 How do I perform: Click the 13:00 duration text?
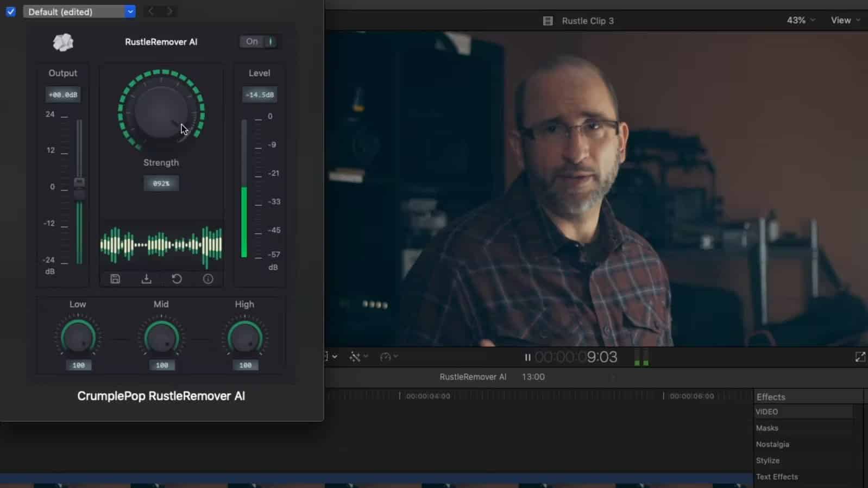tap(533, 377)
